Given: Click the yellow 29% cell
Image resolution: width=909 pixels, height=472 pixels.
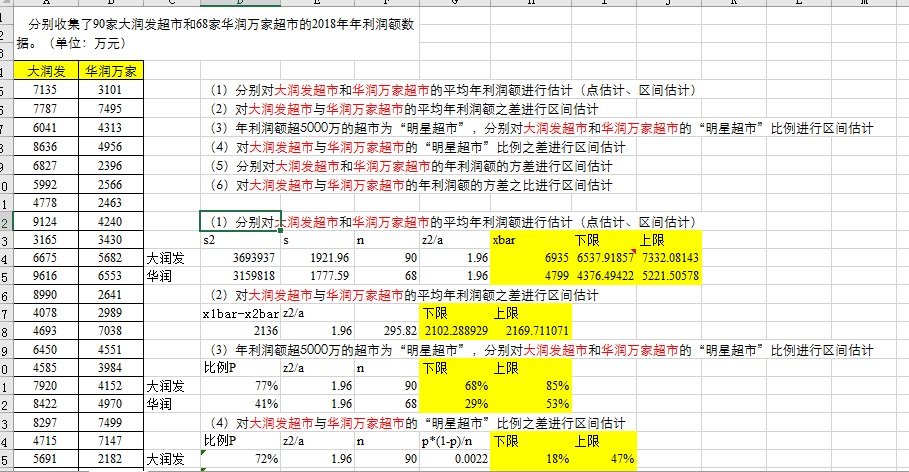Looking at the screenshot, I should point(455,404).
